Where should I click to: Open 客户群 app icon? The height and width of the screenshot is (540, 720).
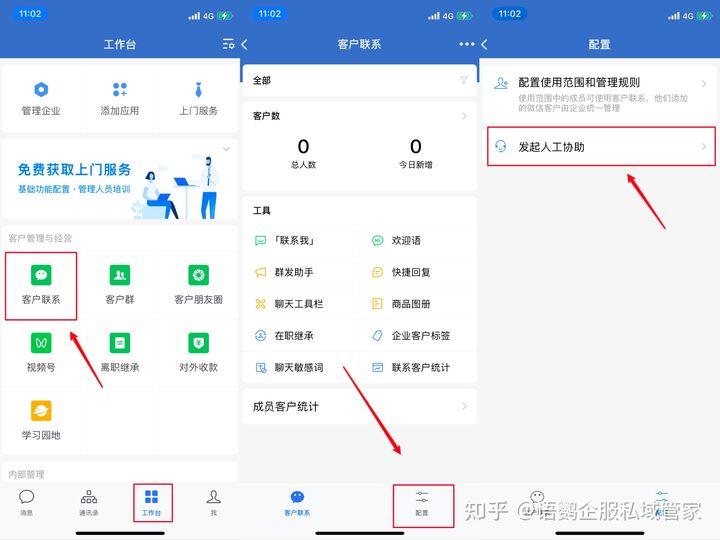pos(120,285)
